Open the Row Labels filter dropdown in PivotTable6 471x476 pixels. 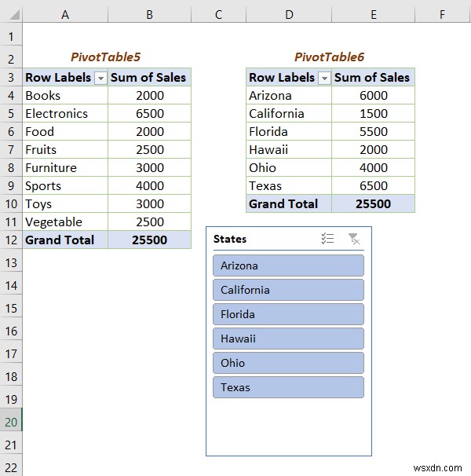pyautogui.click(x=324, y=79)
